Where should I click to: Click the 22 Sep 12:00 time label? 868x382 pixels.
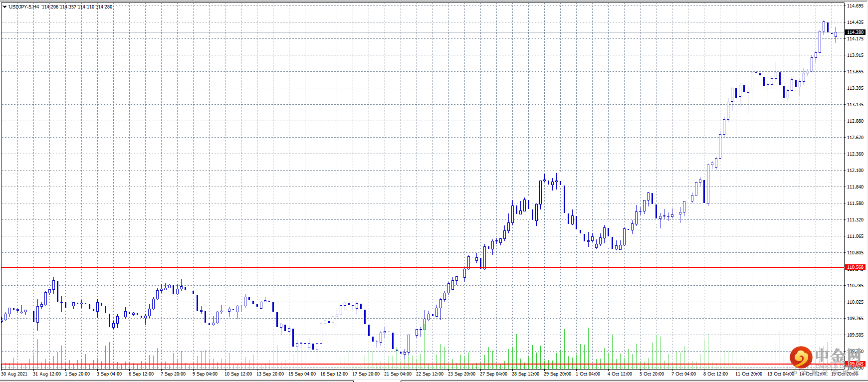[430, 374]
